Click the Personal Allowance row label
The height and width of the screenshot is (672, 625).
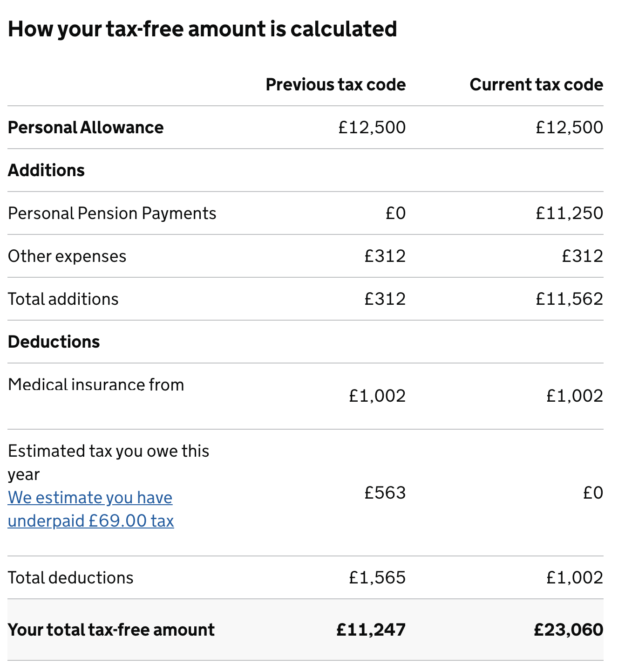point(86,128)
